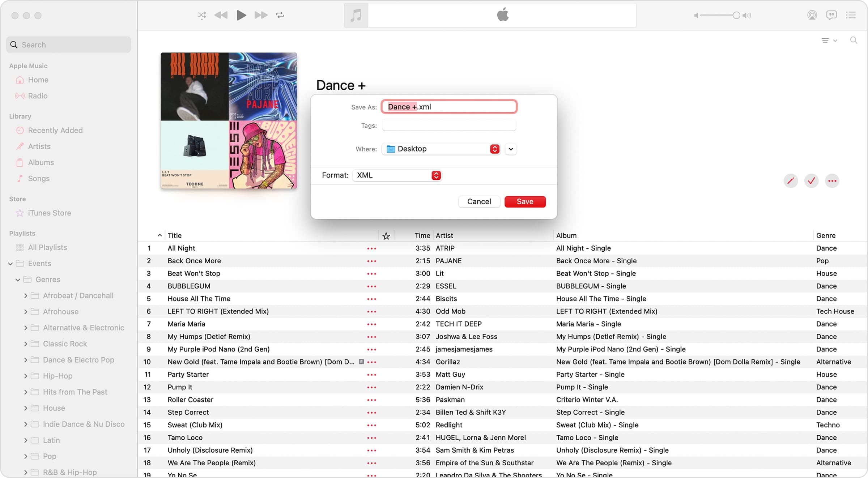
Task: Select the song Roller Coaster
Action: (x=190, y=400)
